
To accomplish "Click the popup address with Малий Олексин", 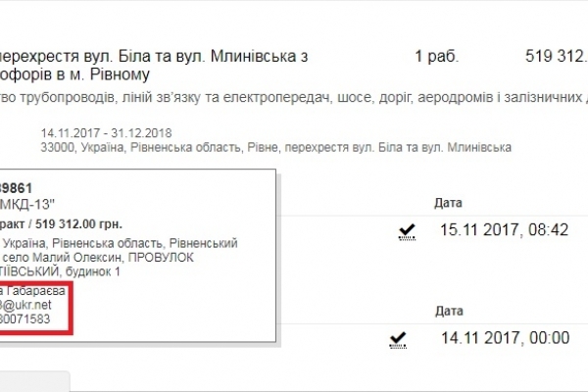I will click(120, 257).
